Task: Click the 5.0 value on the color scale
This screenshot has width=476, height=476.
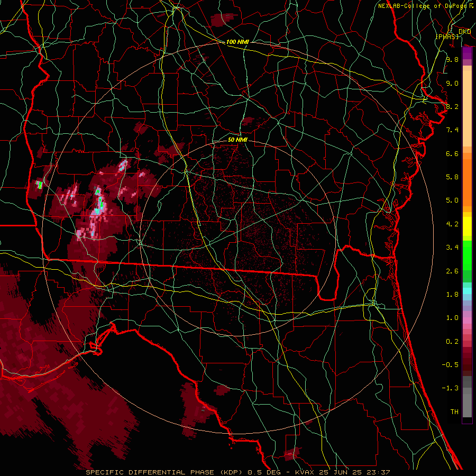Action: (452, 200)
